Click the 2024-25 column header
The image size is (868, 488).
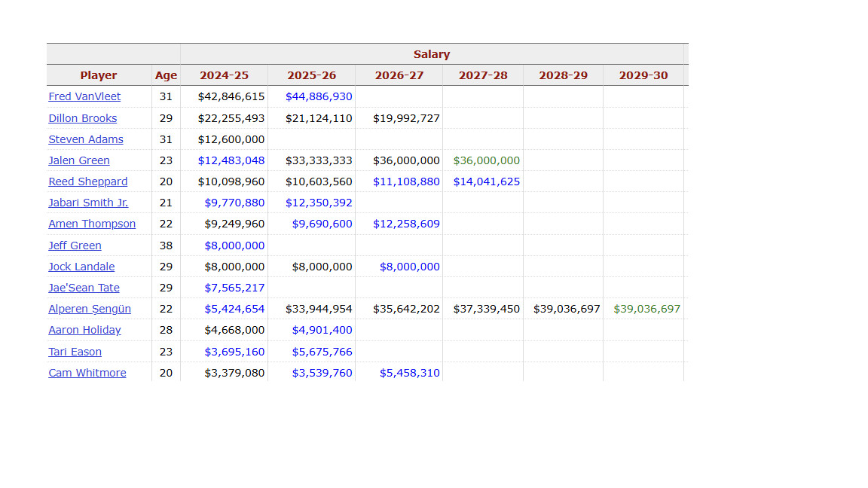coord(225,75)
